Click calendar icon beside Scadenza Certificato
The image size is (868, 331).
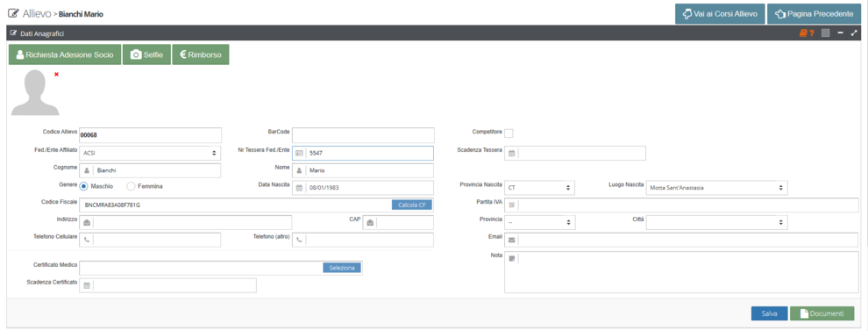point(87,285)
